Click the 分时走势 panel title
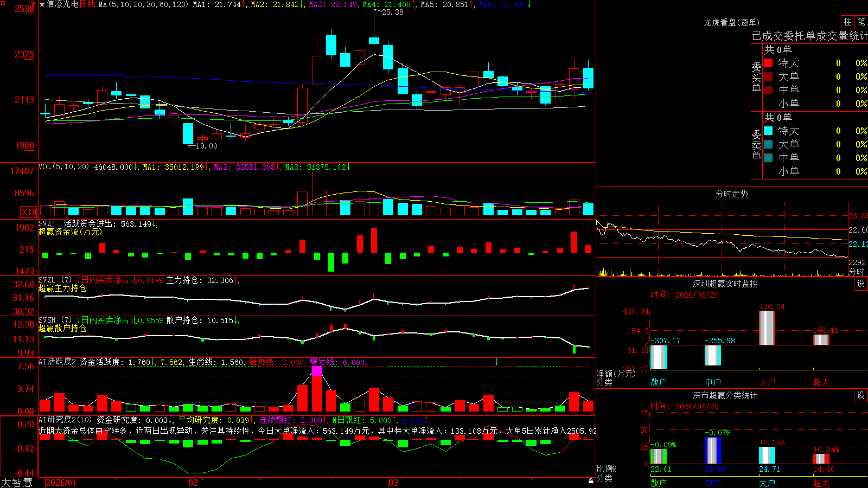This screenshot has width=868, height=488. pos(731,194)
